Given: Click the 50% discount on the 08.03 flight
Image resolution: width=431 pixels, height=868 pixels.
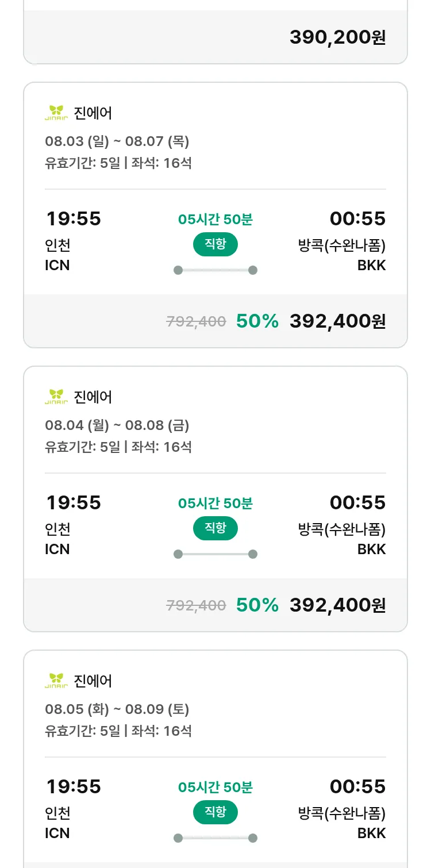Looking at the screenshot, I should (x=257, y=321).
